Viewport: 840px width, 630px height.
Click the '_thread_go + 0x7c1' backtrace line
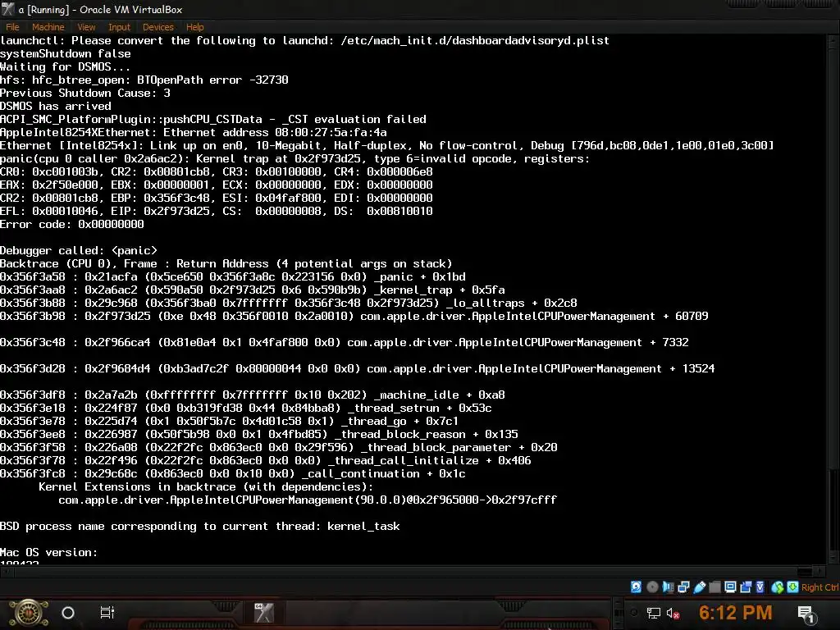(x=230, y=421)
